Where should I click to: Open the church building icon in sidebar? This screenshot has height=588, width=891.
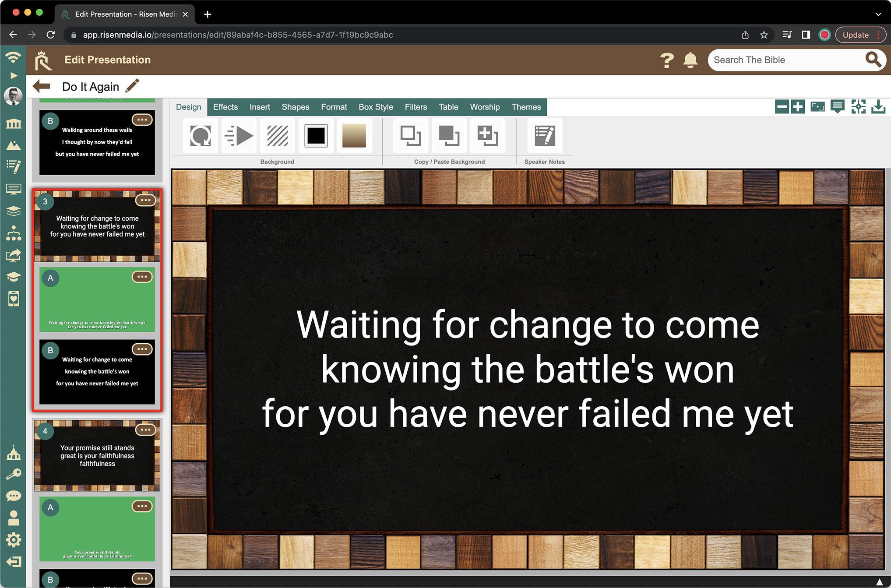(x=14, y=453)
